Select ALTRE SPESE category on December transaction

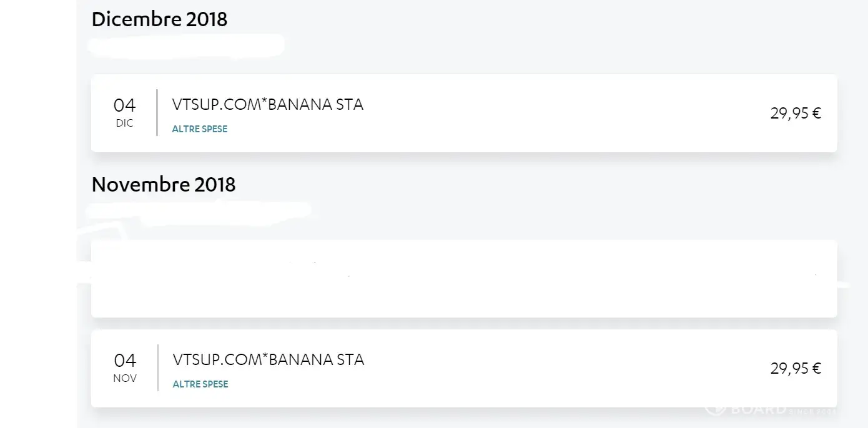[200, 129]
